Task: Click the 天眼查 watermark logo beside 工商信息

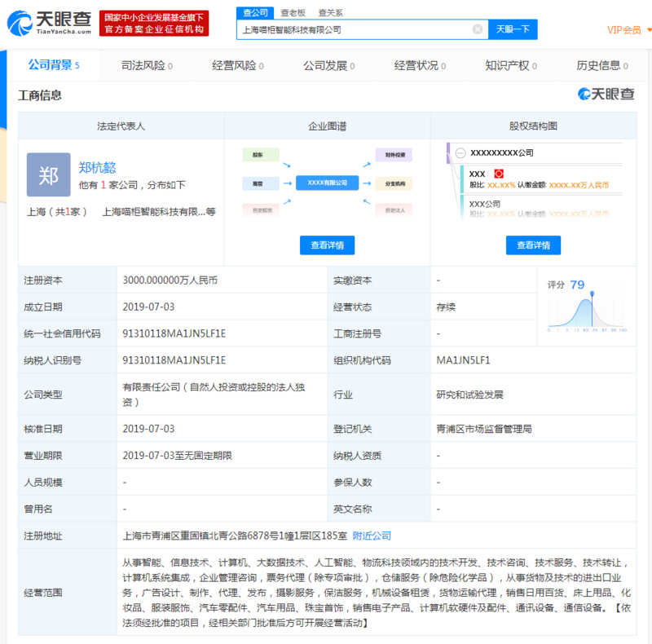Action: pyautogui.click(x=606, y=95)
